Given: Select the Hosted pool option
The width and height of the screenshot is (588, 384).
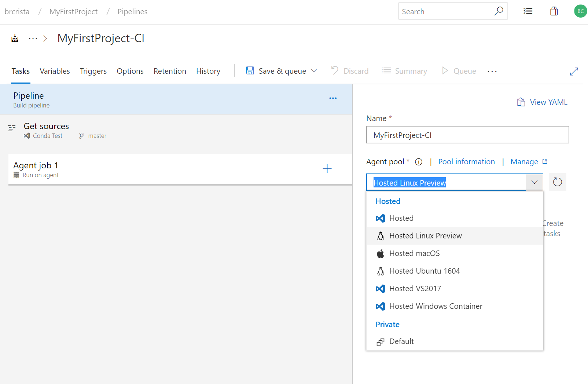Looking at the screenshot, I should (x=455, y=218).
